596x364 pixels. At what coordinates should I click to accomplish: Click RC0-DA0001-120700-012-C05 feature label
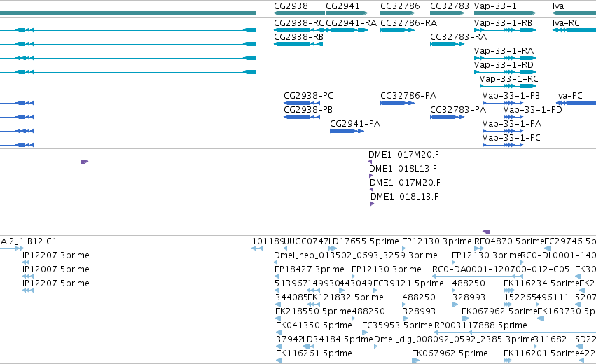pos(501,269)
